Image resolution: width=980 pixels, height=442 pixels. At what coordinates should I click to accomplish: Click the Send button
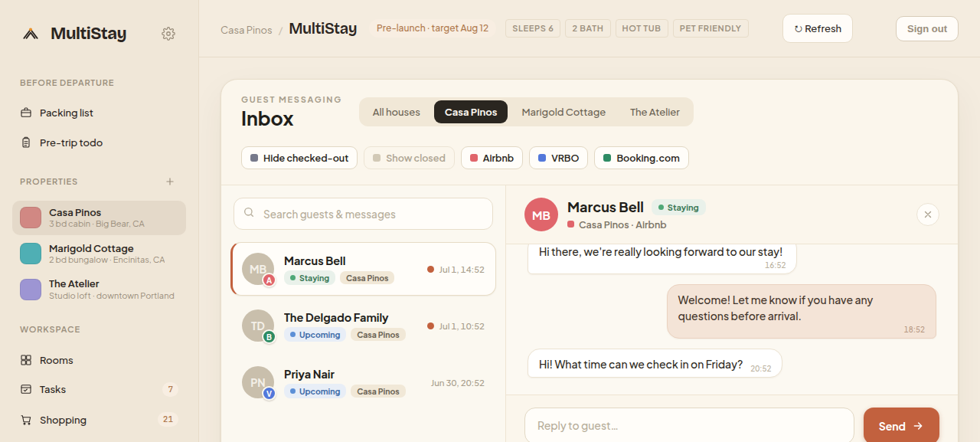[901, 426]
